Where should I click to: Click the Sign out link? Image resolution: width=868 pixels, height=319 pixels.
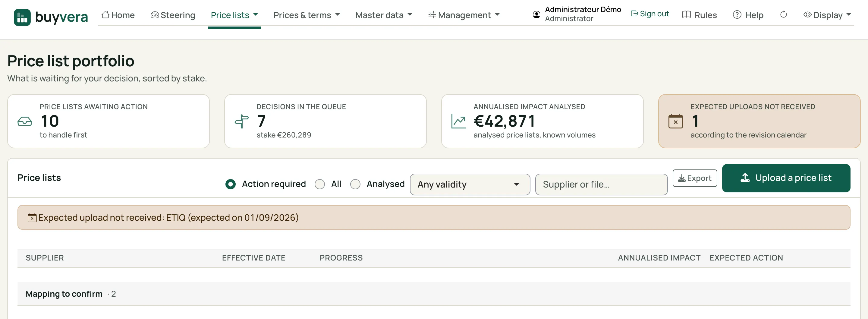click(x=650, y=14)
